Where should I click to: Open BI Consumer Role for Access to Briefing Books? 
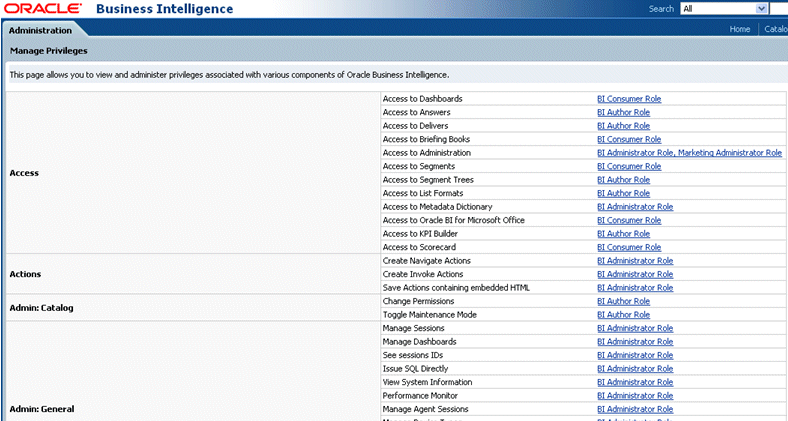[629, 140]
